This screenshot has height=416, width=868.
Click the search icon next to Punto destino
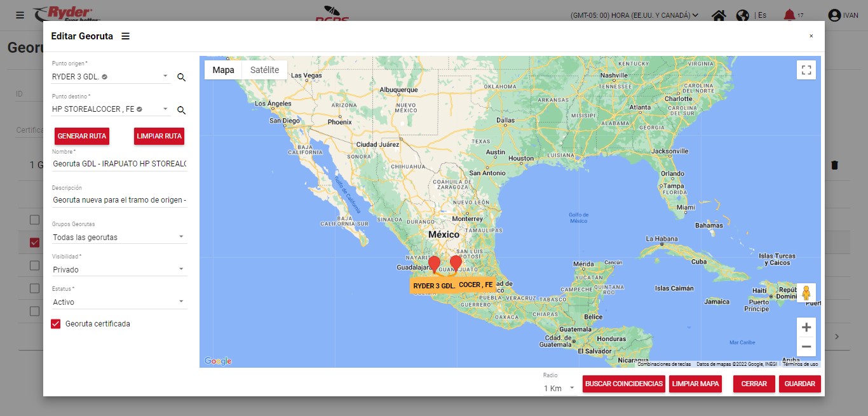click(x=181, y=111)
